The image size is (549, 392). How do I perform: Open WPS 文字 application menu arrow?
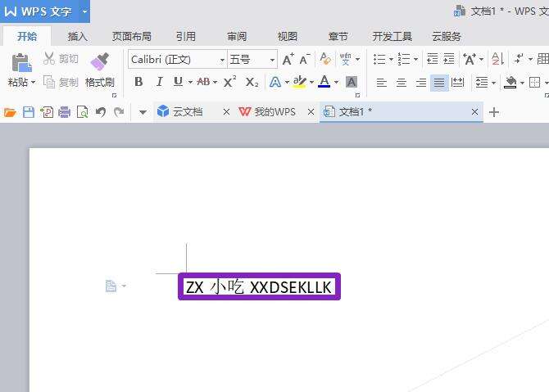tap(84, 11)
